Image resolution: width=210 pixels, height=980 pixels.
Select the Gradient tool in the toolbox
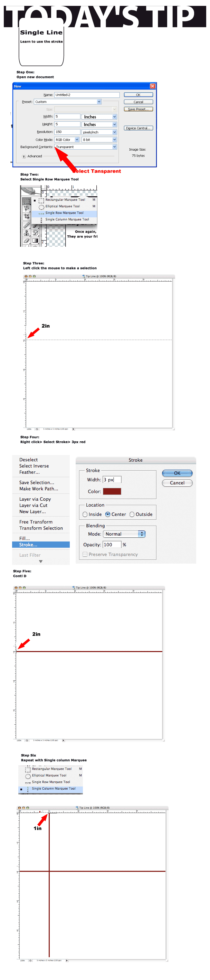[35, 241]
